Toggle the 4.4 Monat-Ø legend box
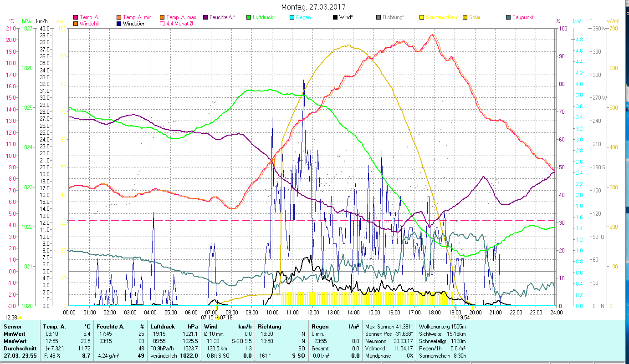The image size is (629, 364). coord(162,24)
